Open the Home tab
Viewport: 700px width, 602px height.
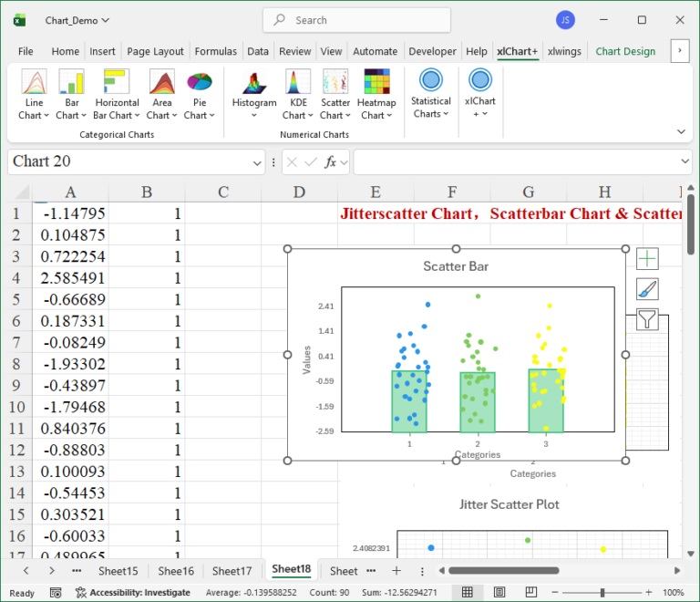coord(66,51)
